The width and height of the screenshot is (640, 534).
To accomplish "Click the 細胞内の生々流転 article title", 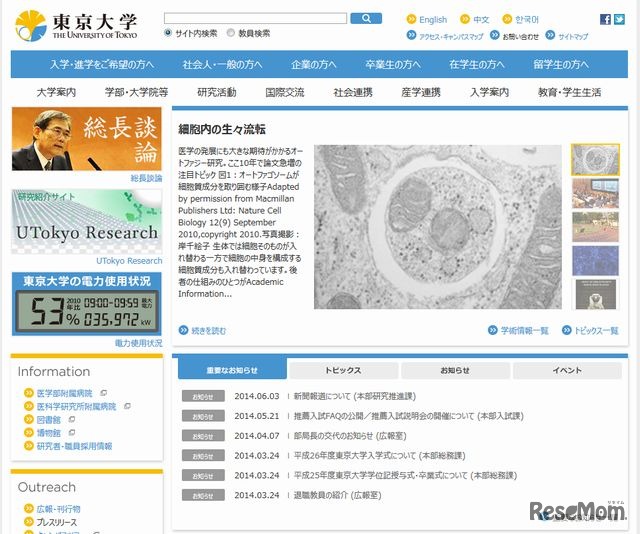I will tap(222, 130).
